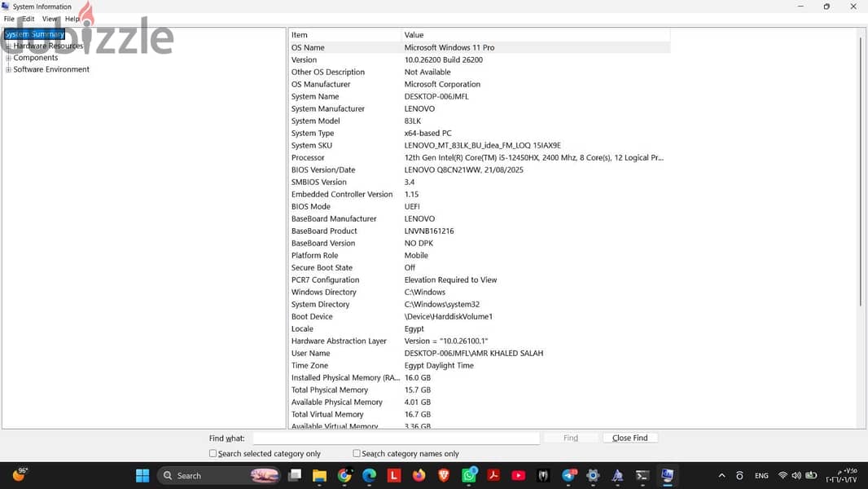Click the System Information taskbar icon
The width and height of the screenshot is (868, 489).
point(667,476)
